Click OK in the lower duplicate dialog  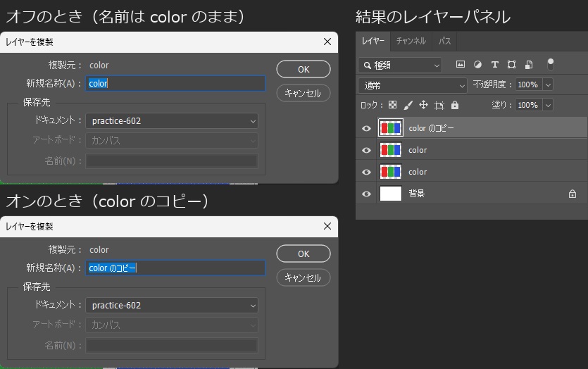coord(304,254)
